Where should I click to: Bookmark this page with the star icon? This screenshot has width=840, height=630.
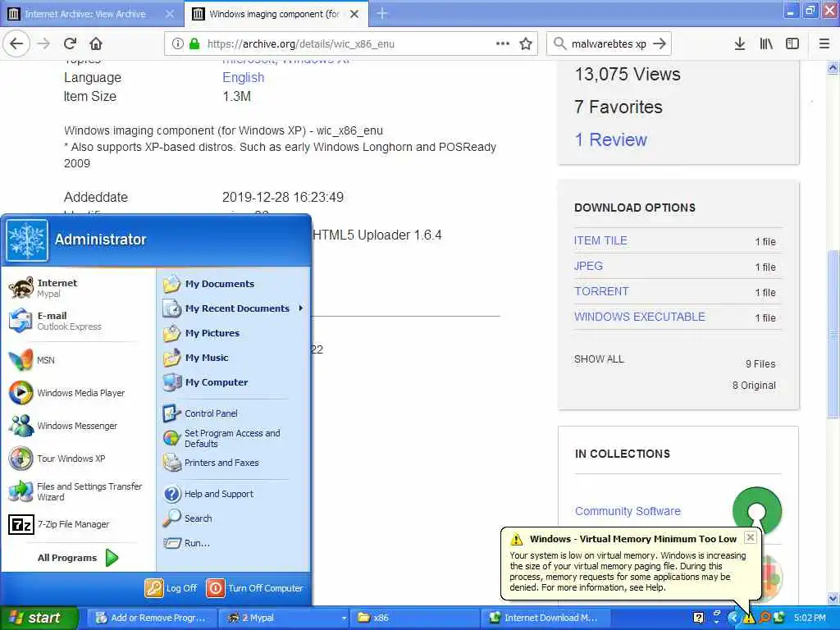coord(526,44)
